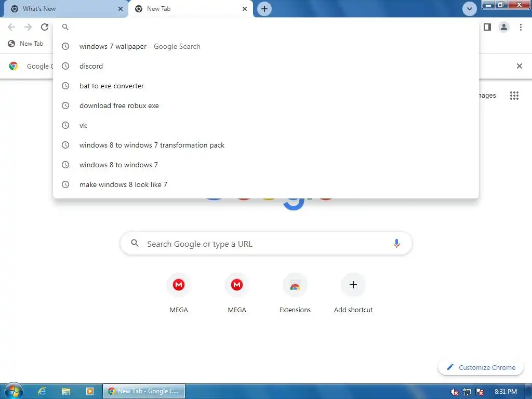532x399 pixels.
Task: Open the taskbar clock showing 8:31 PM
Action: tap(506, 392)
